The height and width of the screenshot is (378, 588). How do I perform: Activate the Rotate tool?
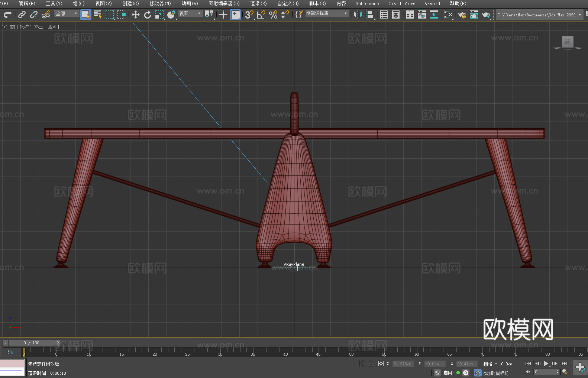[148, 14]
